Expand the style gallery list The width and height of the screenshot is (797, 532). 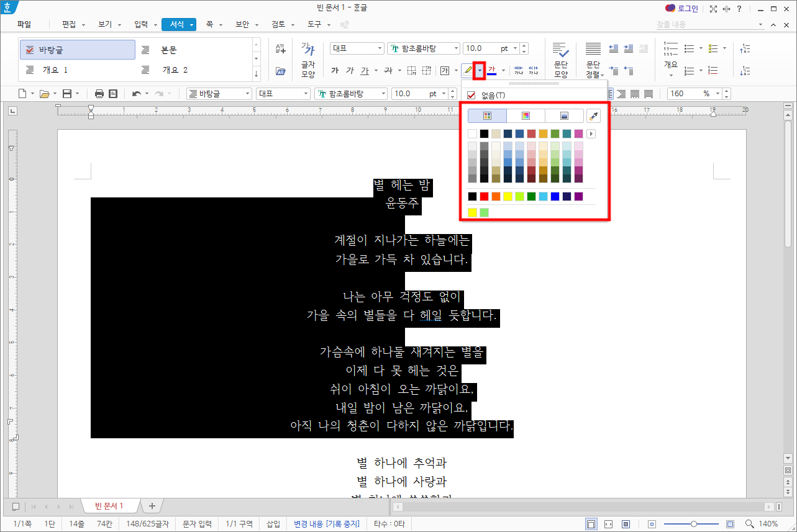(257, 74)
